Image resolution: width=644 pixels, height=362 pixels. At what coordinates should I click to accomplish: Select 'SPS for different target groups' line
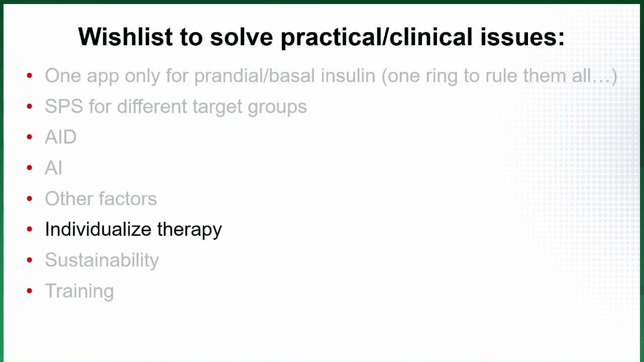click(176, 107)
